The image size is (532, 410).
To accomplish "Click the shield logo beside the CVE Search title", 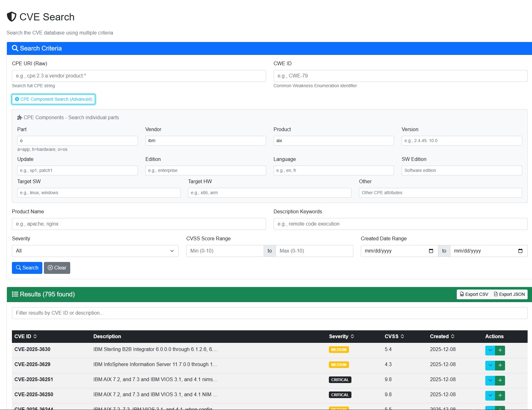I will click(x=11, y=17).
